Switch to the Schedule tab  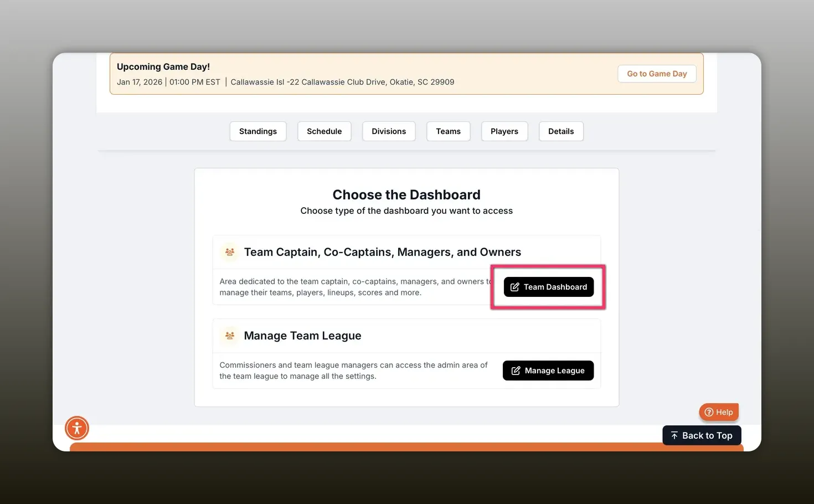point(324,131)
